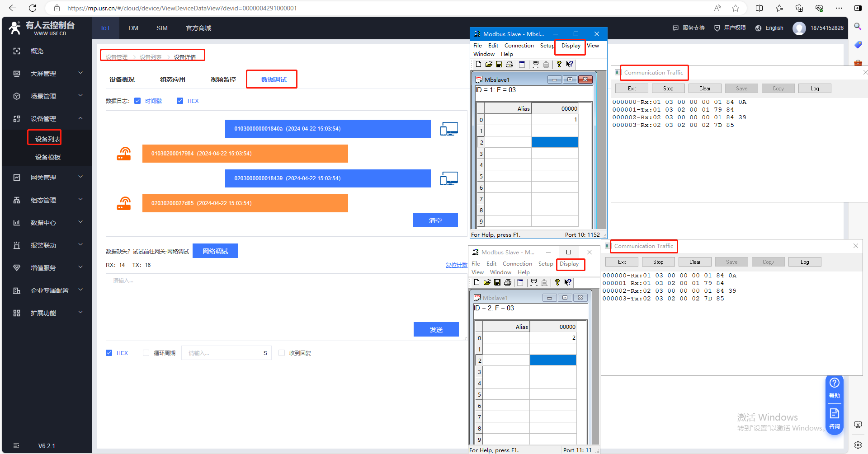
Task: Open the blue Help floating icon
Action: pos(834,388)
